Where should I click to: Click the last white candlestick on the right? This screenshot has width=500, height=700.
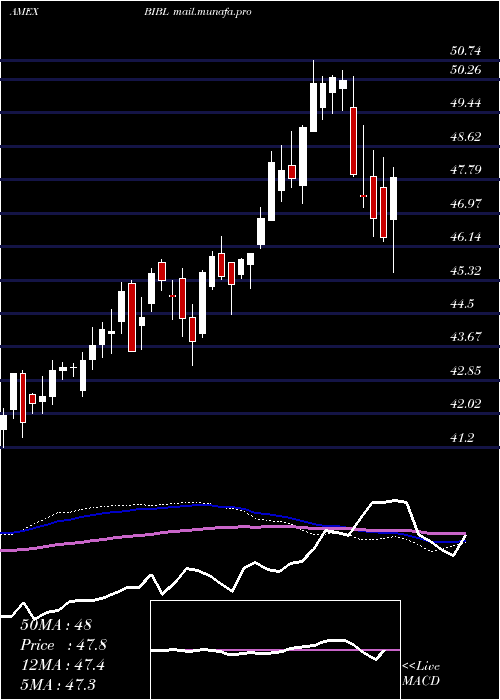click(x=393, y=199)
